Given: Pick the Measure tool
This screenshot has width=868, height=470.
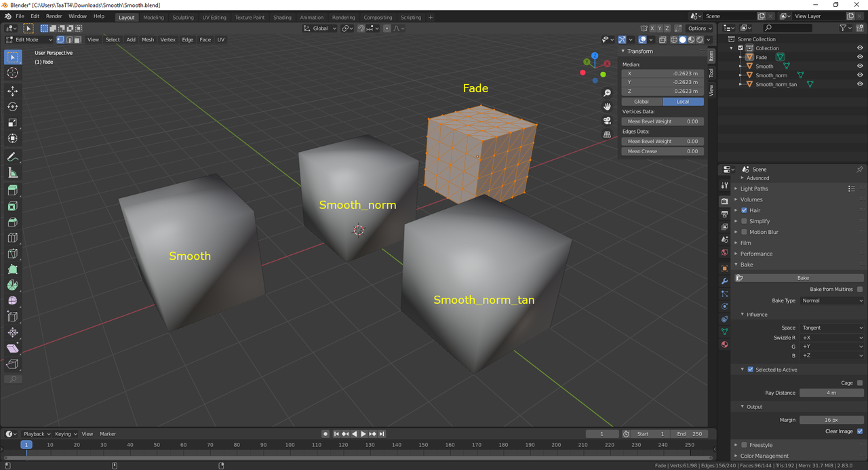Looking at the screenshot, I should (12, 172).
